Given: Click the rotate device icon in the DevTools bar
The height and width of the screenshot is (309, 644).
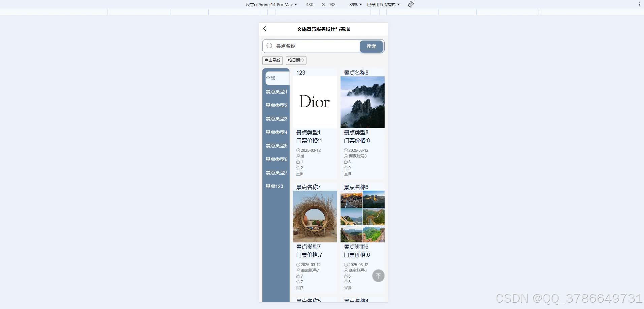Looking at the screenshot, I should (410, 4).
